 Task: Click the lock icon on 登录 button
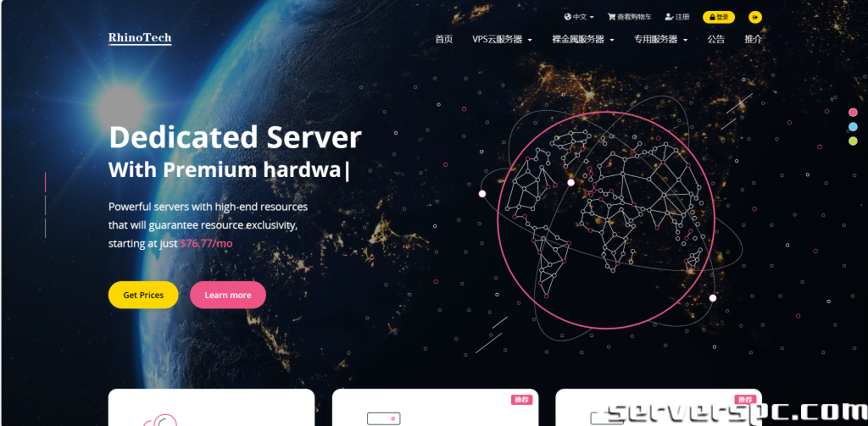tap(712, 17)
